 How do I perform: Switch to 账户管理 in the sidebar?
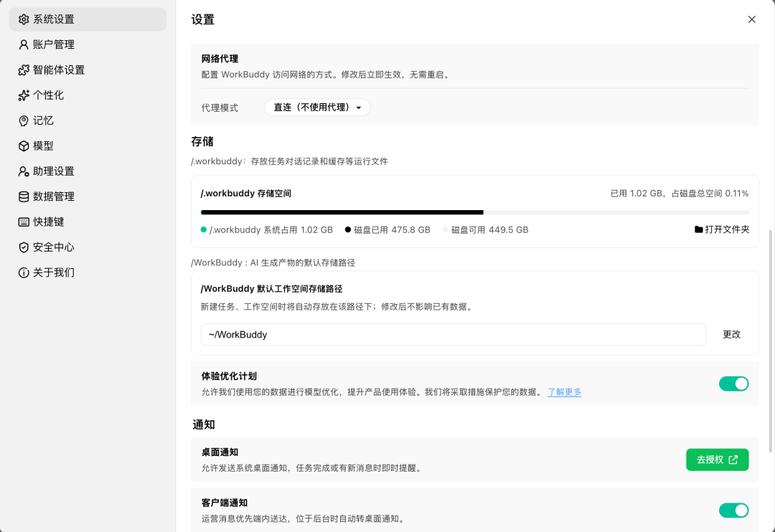coord(88,44)
